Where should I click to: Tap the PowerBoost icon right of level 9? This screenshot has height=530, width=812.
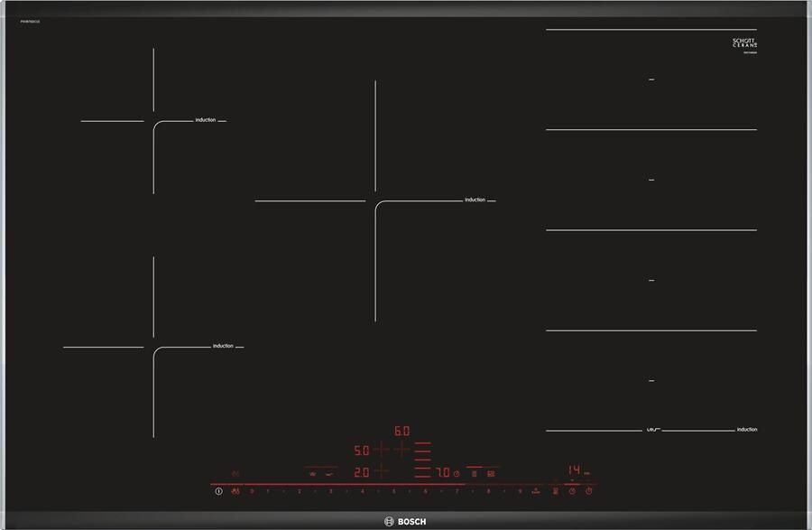click(536, 490)
